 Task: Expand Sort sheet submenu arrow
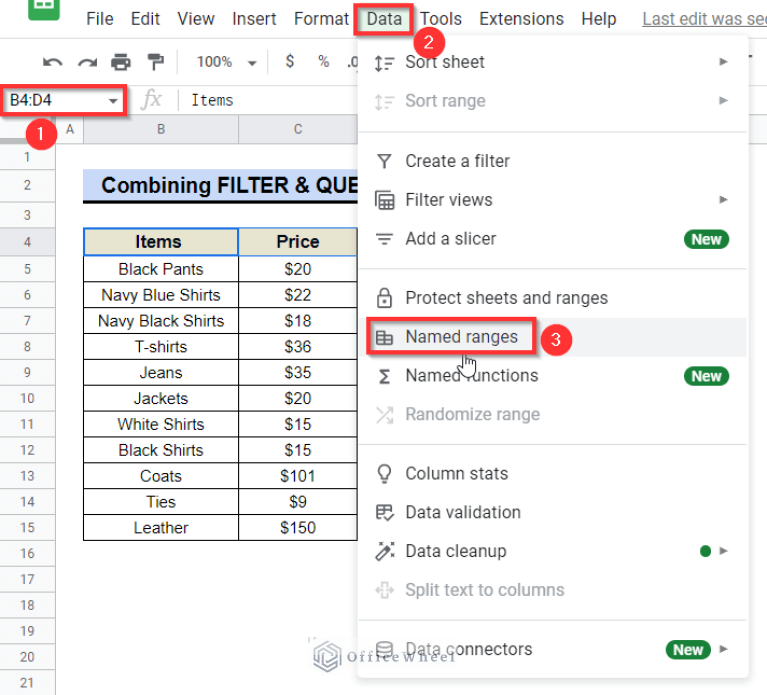click(723, 62)
